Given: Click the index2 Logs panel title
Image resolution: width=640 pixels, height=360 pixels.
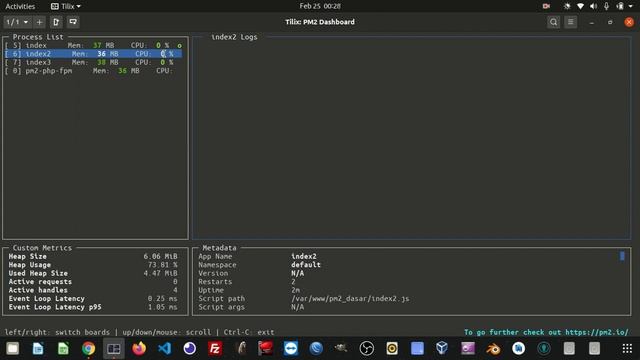Looking at the screenshot, I should 234,37.
